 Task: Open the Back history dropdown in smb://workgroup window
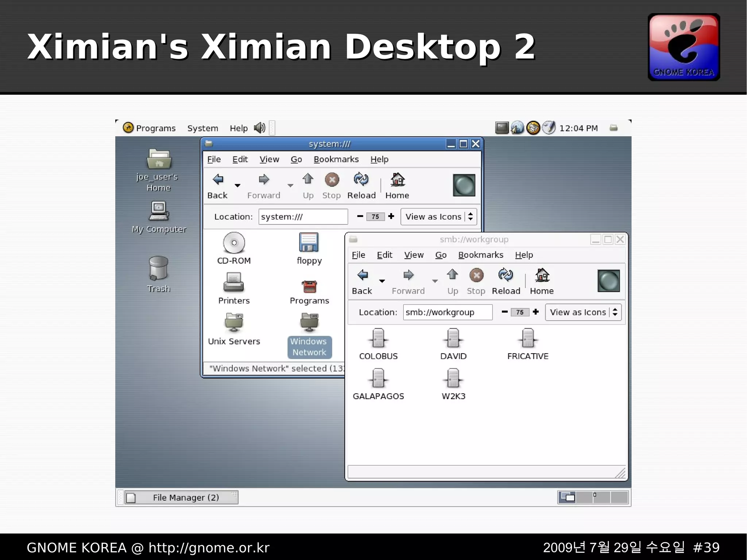tap(382, 281)
